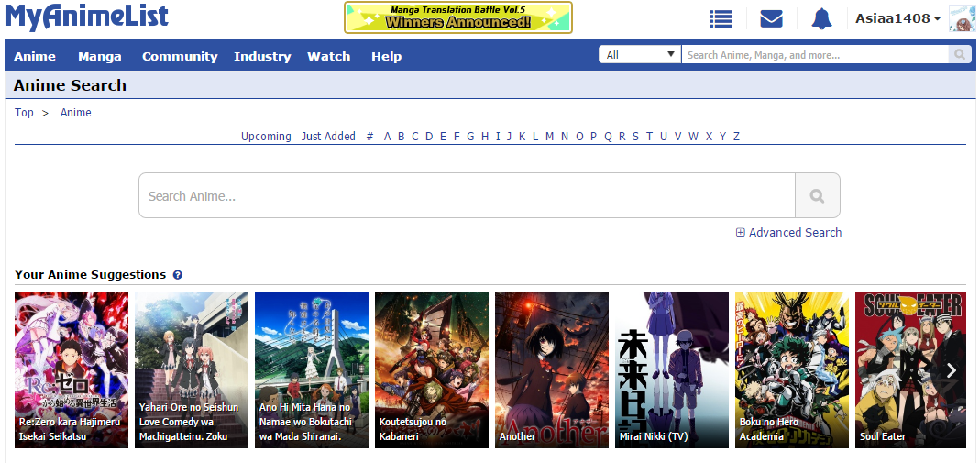Open the Soul Eater thumbnail
Image resolution: width=980 pixels, height=463 pixels.
(910, 369)
